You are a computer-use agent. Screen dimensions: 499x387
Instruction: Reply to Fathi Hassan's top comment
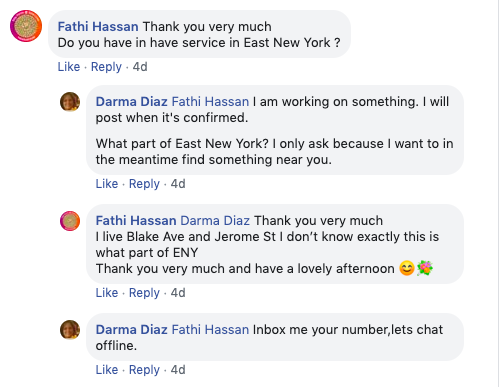pos(106,67)
